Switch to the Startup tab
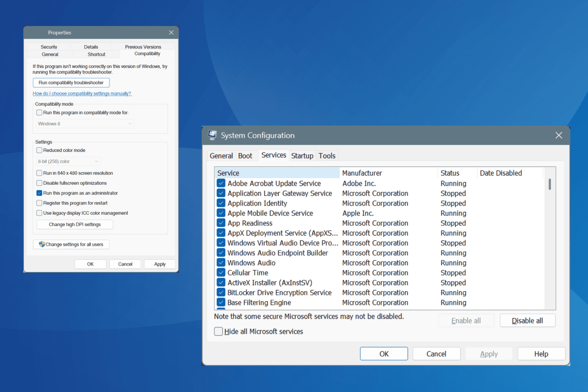588x392 pixels. click(302, 156)
